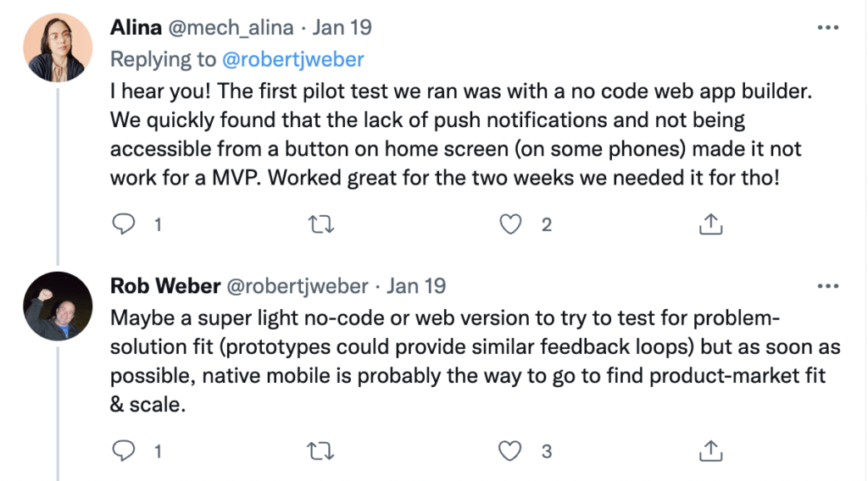Like Rob Weber's tweet
The image size is (868, 481).
[x=509, y=451]
